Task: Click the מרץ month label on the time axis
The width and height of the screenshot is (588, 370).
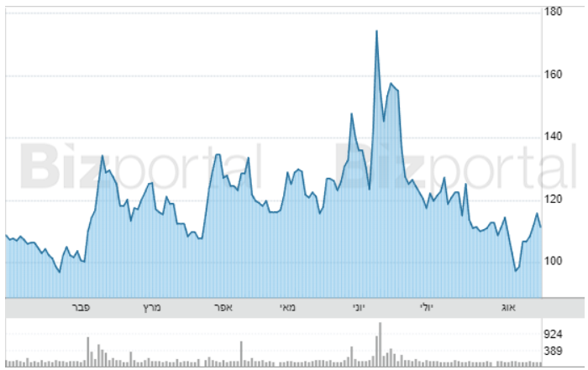Action: 152,308
